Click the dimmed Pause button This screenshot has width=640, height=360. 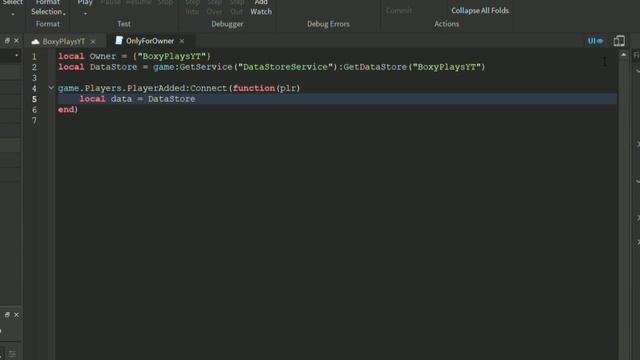110,2
